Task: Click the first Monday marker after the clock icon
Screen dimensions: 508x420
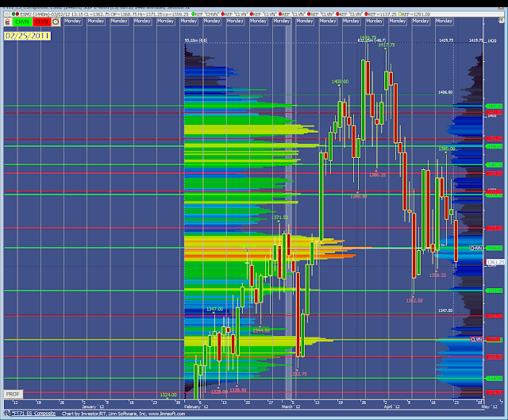Action: click(x=72, y=21)
